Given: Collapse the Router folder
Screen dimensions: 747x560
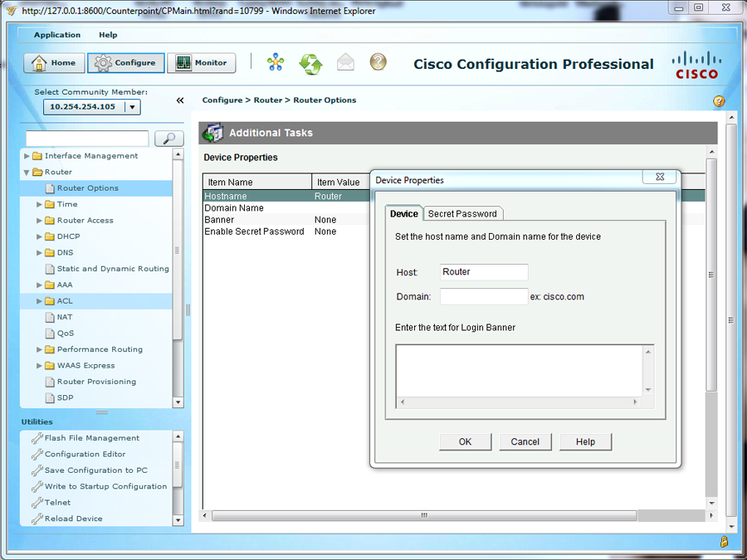Looking at the screenshot, I should (x=27, y=172).
